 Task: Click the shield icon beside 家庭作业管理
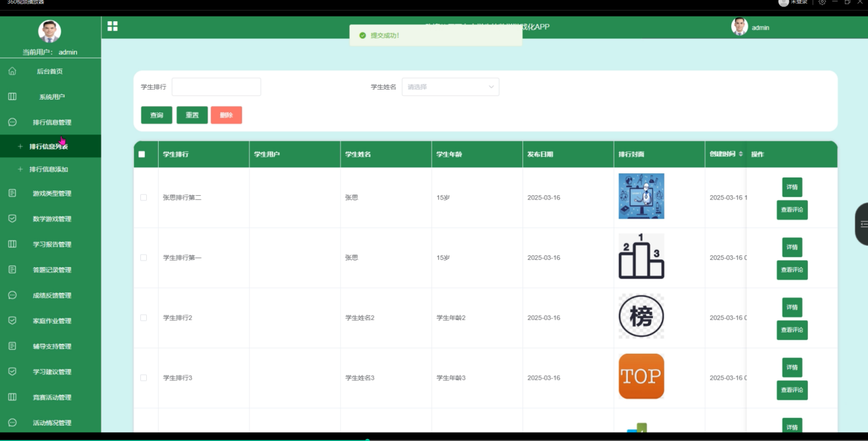click(12, 320)
